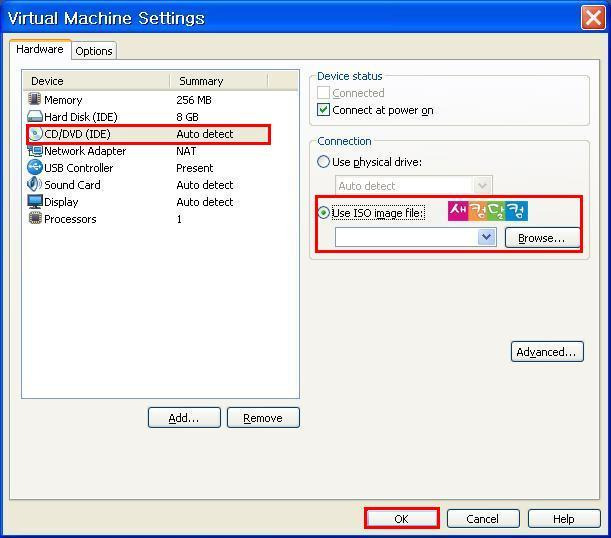Select the Sound Card row label
611x538 pixels.
[x=72, y=185]
